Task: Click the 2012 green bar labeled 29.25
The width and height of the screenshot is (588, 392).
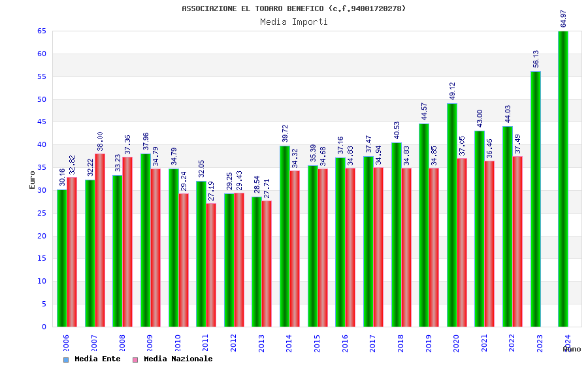Action: click(229, 260)
